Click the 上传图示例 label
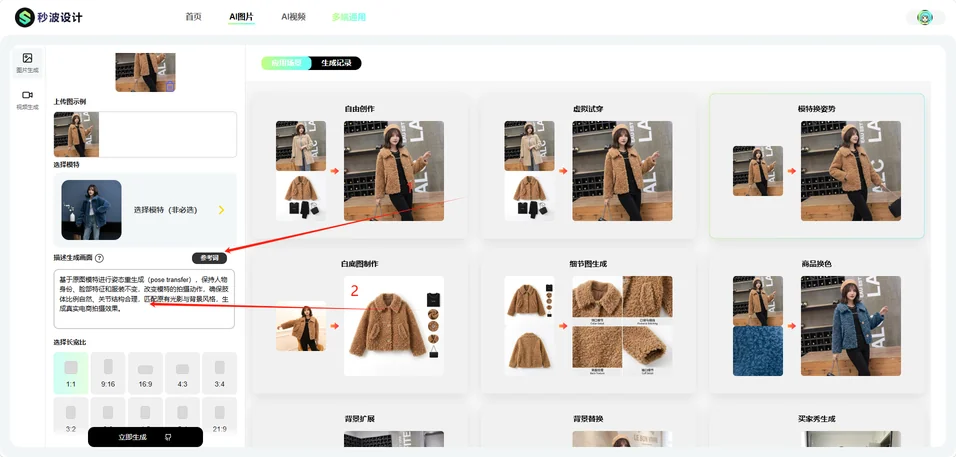 [x=70, y=102]
